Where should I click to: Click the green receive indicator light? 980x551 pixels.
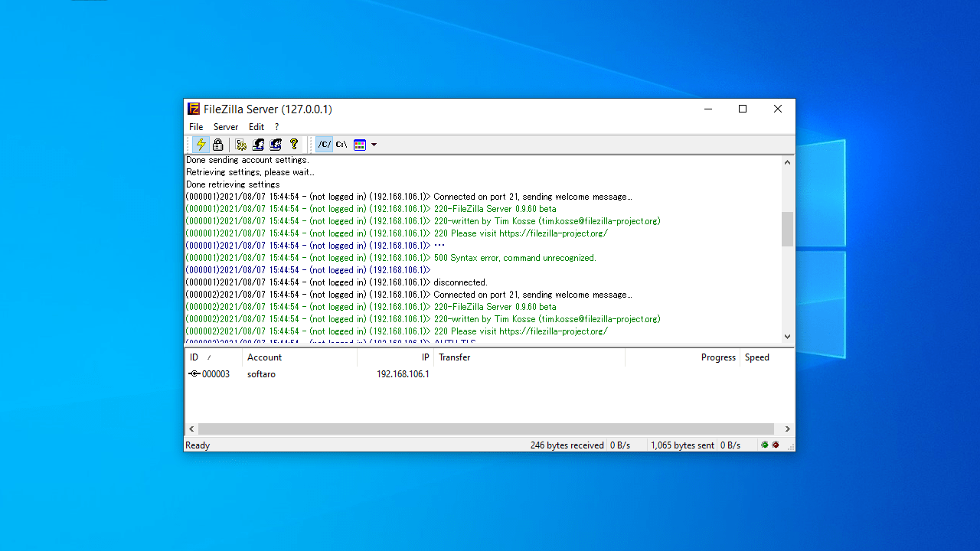click(765, 445)
